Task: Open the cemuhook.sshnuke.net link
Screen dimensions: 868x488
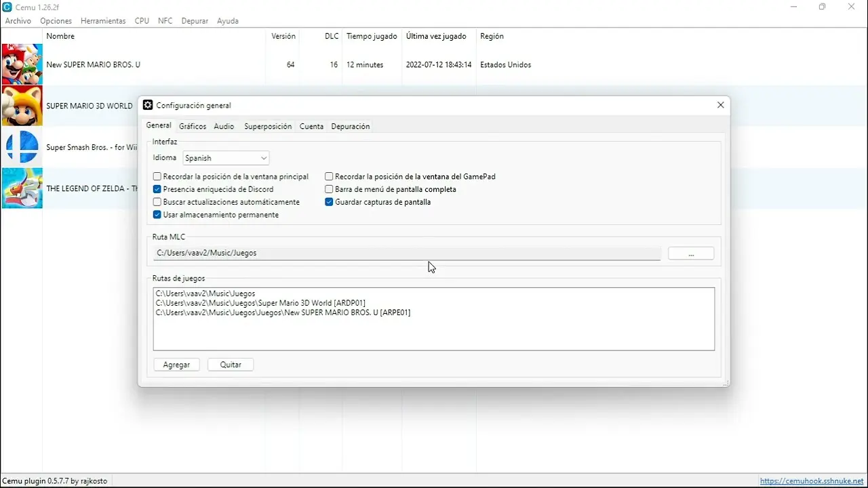Action: pyautogui.click(x=812, y=481)
